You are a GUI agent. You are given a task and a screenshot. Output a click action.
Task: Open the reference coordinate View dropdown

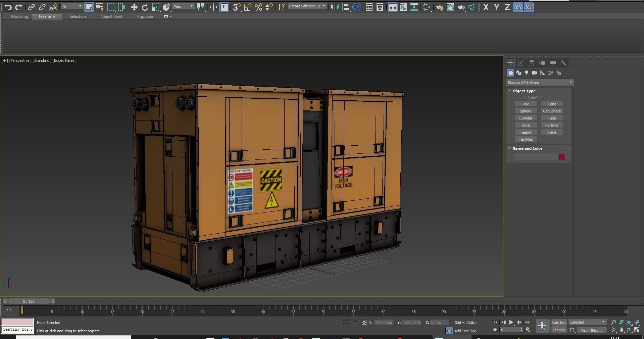coord(183,6)
